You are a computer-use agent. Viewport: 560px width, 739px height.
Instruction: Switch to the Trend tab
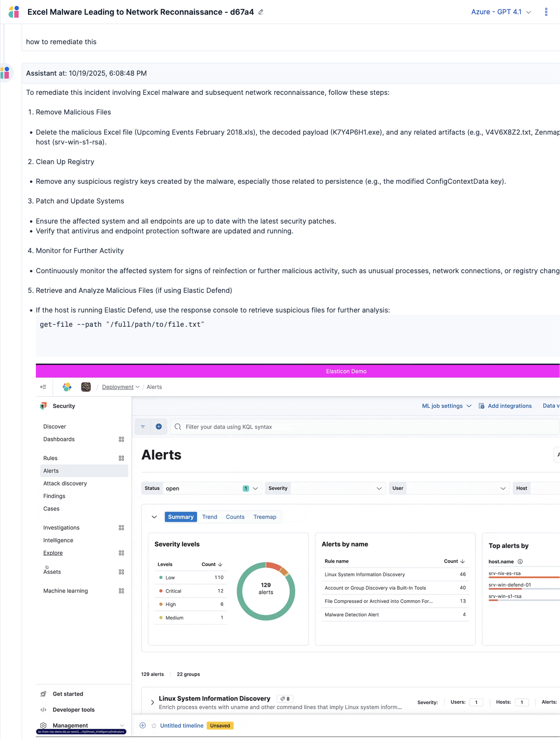click(x=210, y=517)
